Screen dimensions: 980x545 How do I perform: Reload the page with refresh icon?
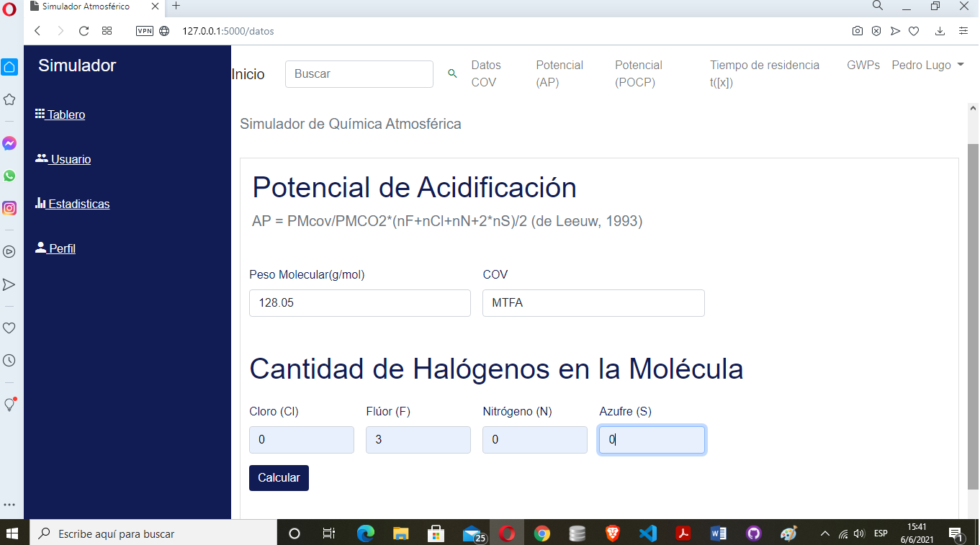point(84,31)
